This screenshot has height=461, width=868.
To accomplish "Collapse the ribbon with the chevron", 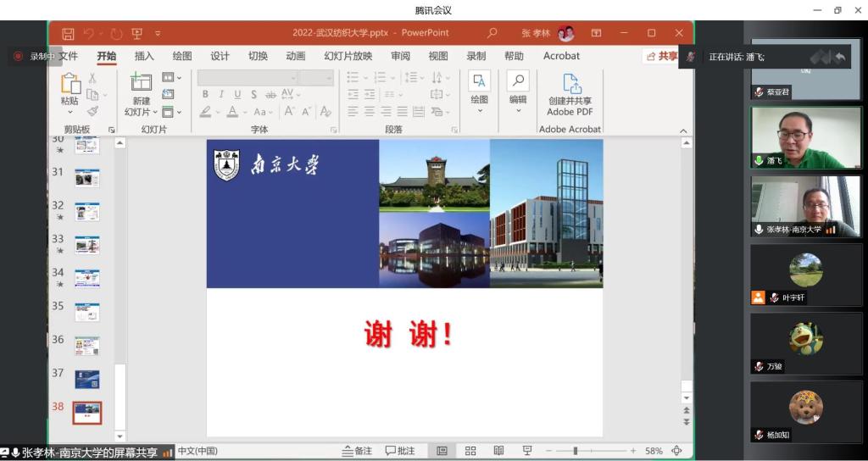I will tap(683, 131).
